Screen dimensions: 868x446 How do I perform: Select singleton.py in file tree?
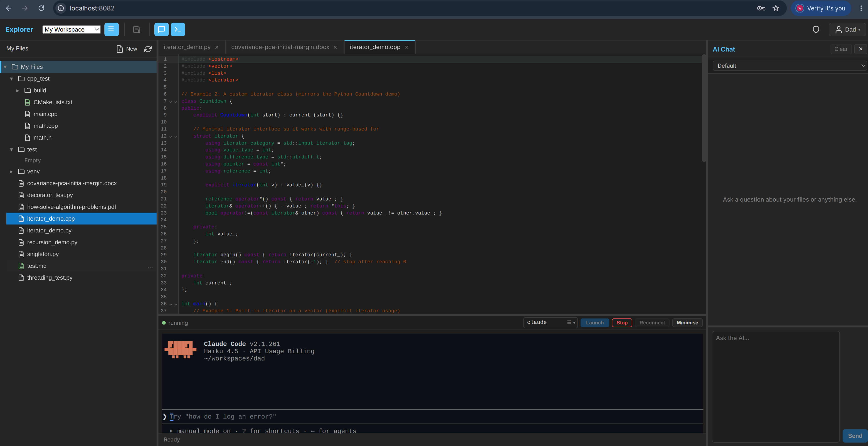43,254
